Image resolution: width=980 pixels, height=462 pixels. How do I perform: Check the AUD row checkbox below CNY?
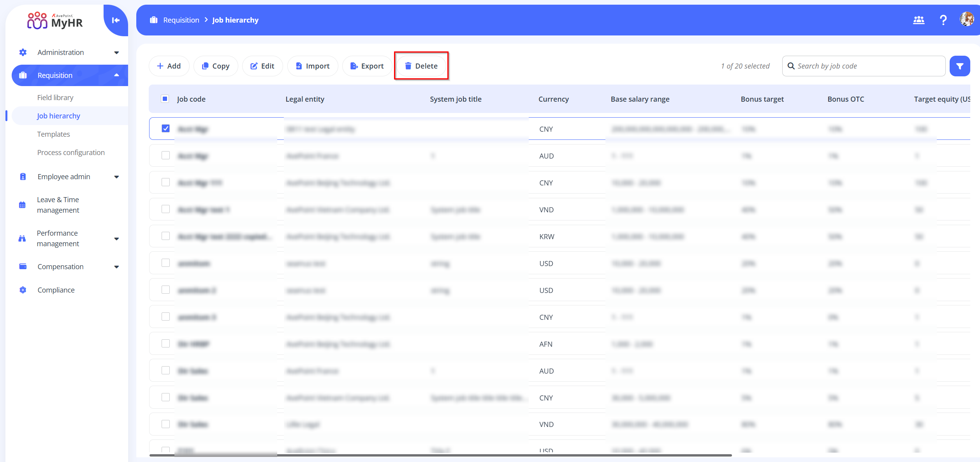(x=165, y=155)
